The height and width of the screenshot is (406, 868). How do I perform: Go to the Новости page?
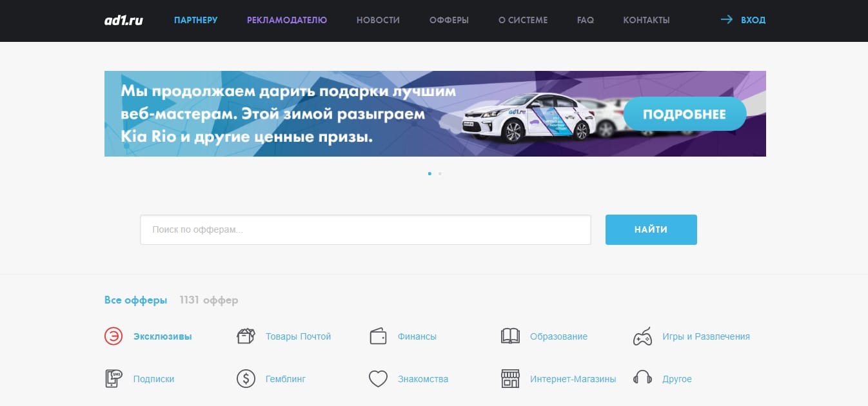pyautogui.click(x=378, y=20)
